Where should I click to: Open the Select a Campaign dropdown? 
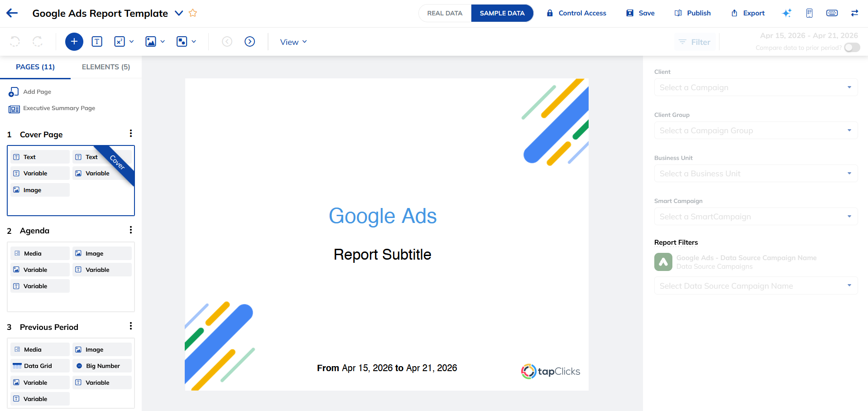coord(756,87)
